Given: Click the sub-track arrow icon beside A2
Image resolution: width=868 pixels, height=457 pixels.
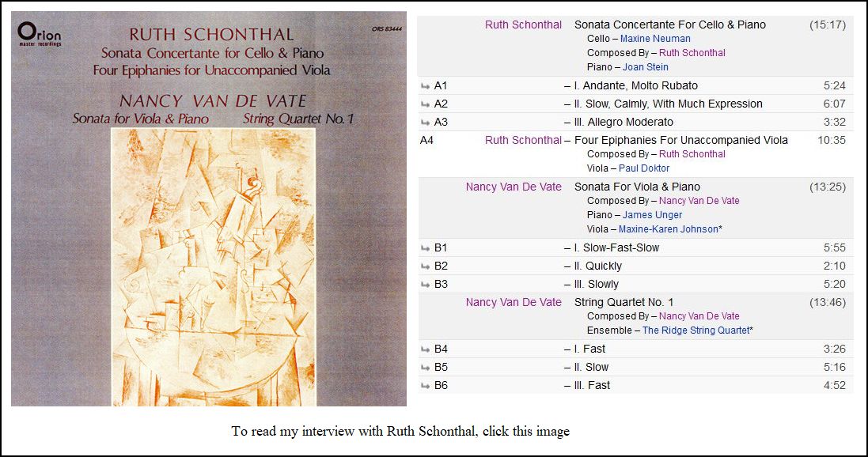Looking at the screenshot, I should (425, 104).
